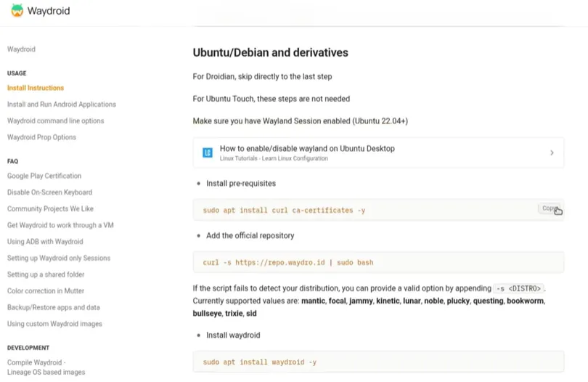Open Disable On-Screen Keyboard FAQ

point(49,192)
